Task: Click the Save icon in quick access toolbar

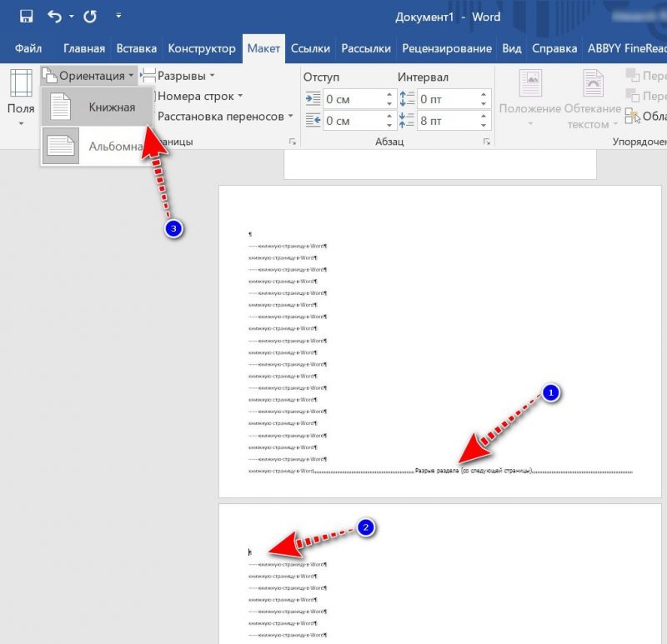Action: (27, 16)
